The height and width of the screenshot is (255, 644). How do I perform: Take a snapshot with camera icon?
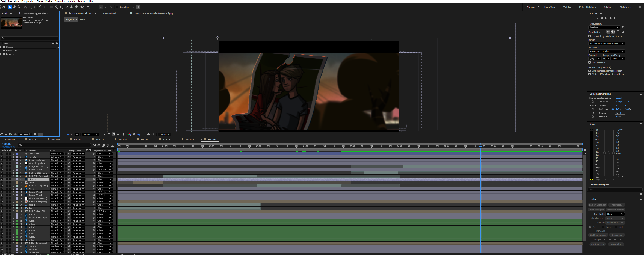(148, 134)
